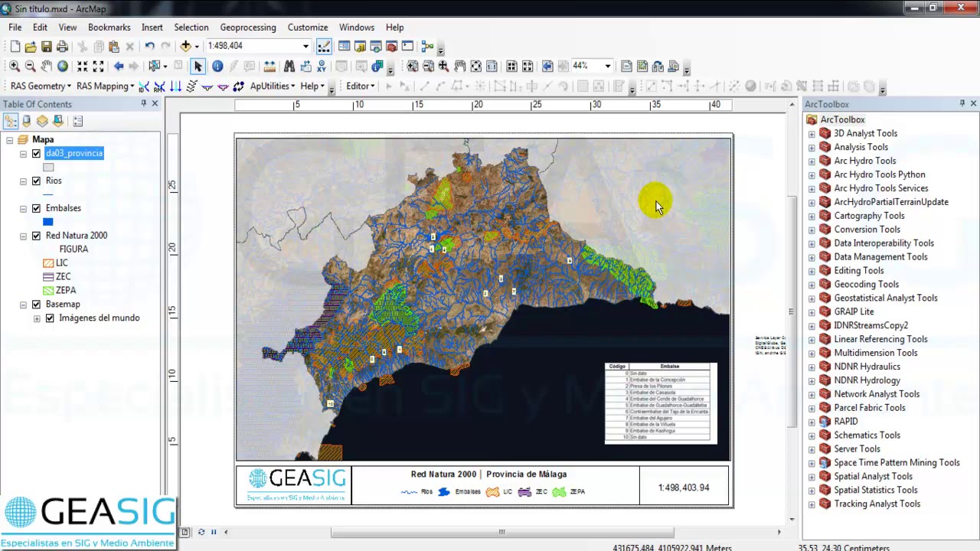980x551 pixels.
Task: List layers by source
Action: (x=27, y=121)
